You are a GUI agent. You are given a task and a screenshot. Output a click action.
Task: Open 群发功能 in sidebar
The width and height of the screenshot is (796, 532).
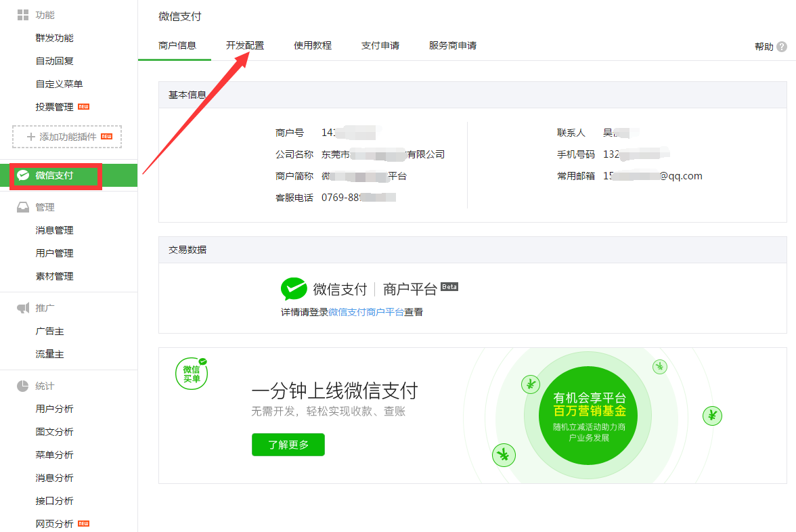(x=54, y=38)
